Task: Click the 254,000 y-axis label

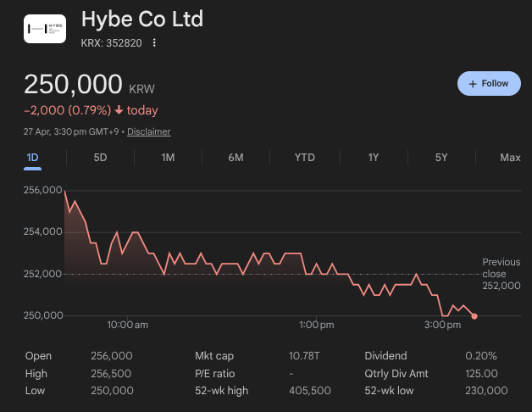Action: pyautogui.click(x=42, y=231)
